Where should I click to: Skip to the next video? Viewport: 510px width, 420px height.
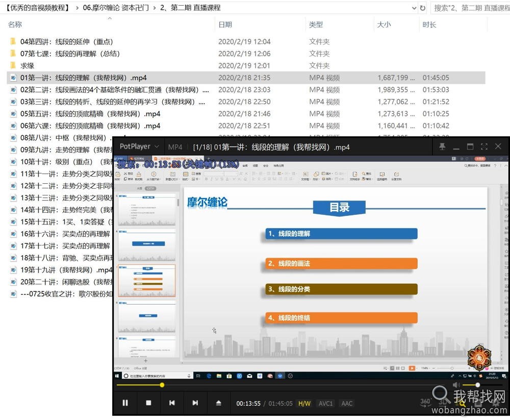[195, 403]
